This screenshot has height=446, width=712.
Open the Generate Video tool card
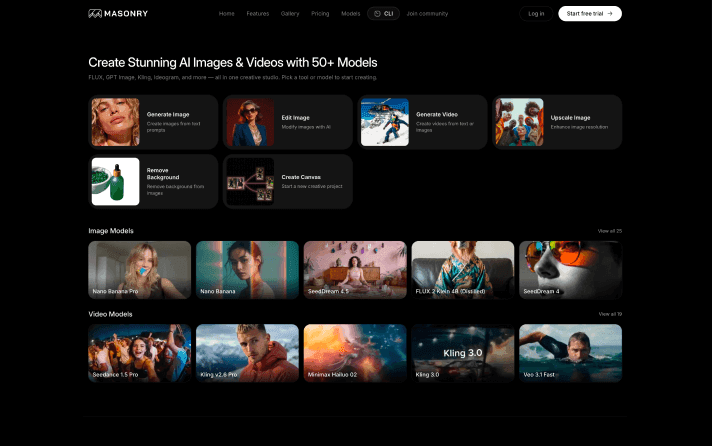pos(422,122)
